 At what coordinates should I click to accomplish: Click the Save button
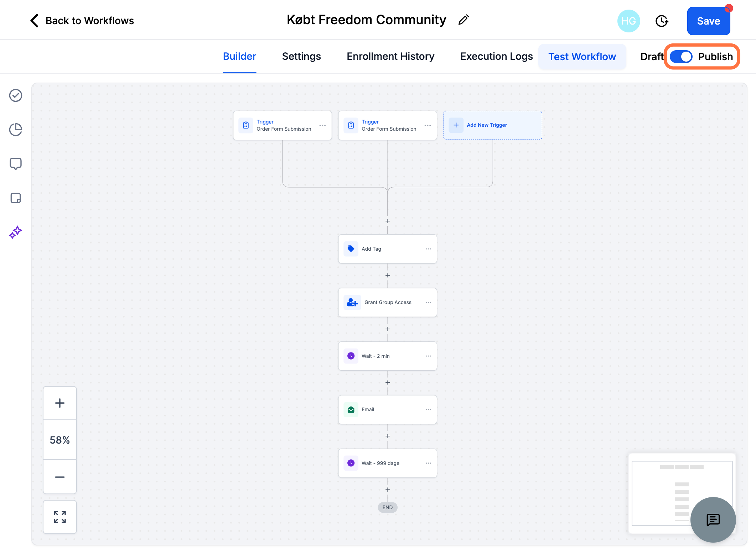tap(708, 21)
